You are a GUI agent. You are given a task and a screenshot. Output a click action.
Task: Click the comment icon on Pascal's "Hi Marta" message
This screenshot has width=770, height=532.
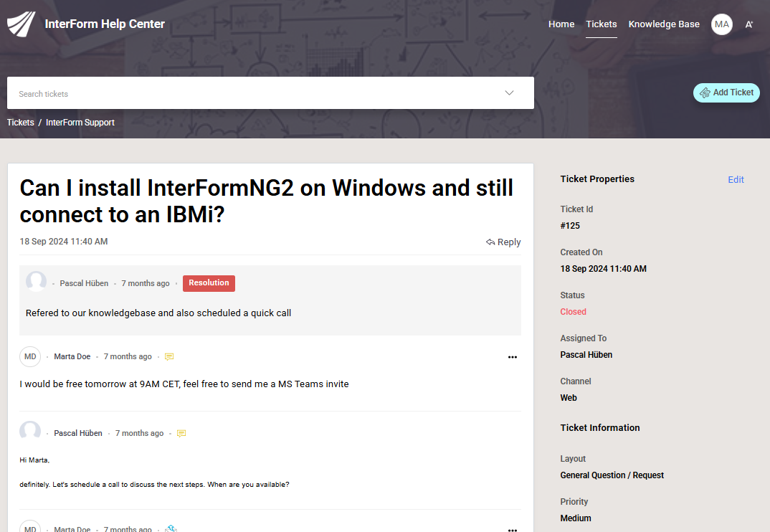pos(181,433)
